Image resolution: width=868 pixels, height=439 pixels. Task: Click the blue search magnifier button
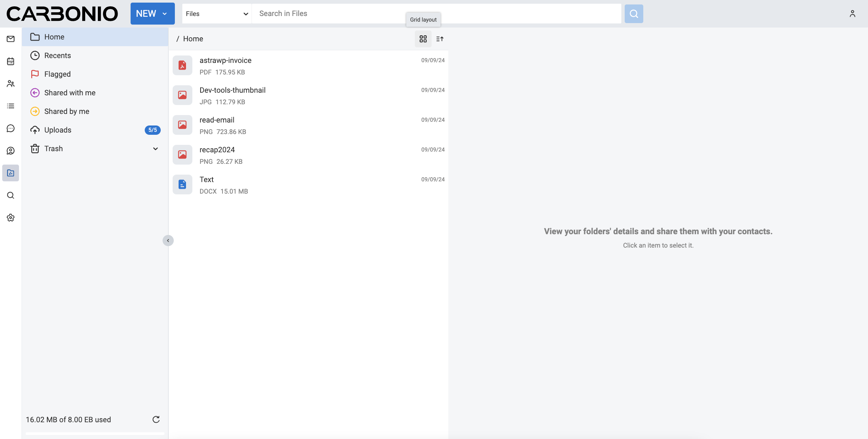tap(634, 14)
